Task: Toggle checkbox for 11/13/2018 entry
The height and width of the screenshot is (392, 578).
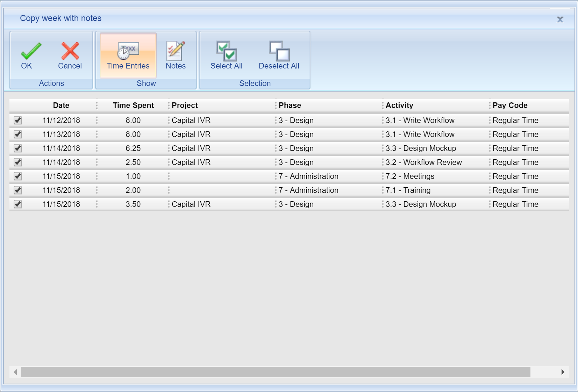Action: click(18, 134)
